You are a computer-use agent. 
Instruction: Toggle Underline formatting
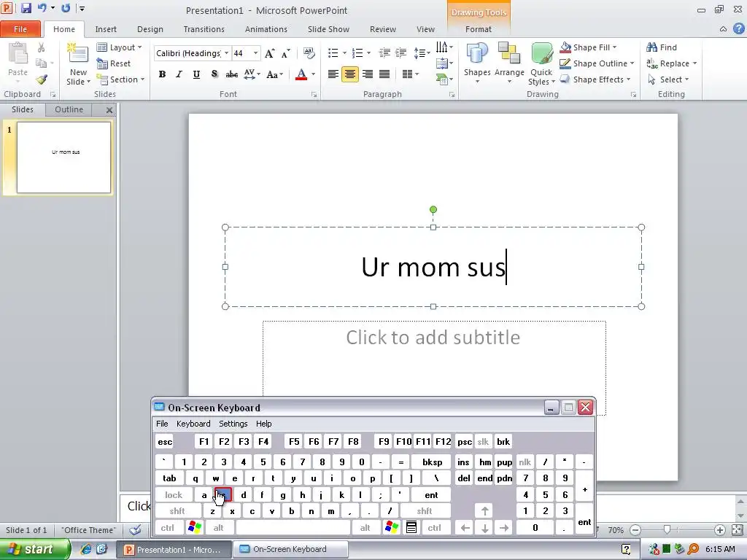(x=196, y=74)
